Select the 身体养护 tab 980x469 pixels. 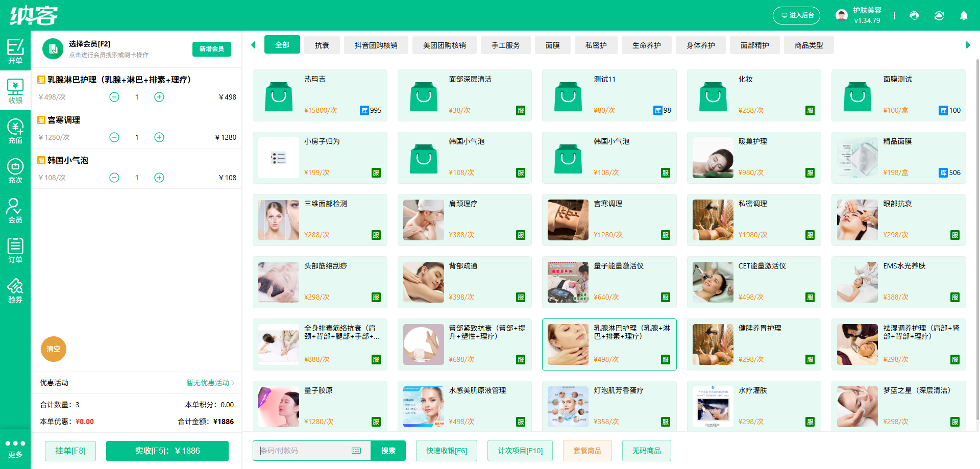[x=701, y=45]
